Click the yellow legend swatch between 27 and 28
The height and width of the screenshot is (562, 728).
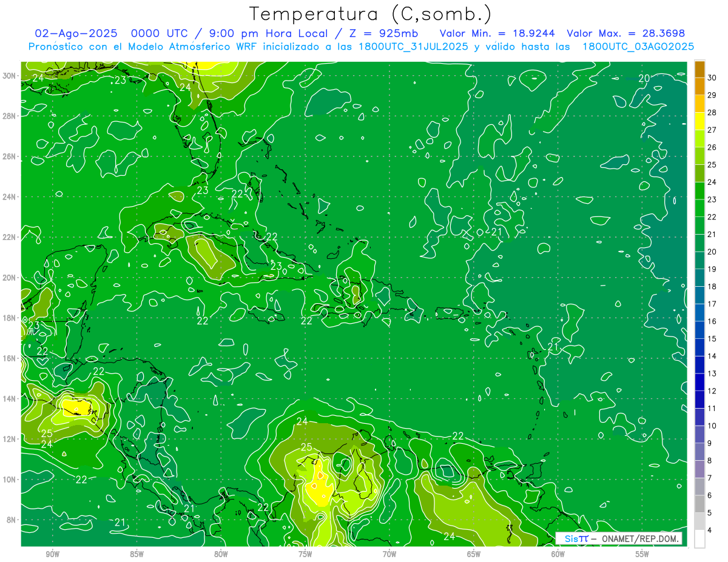click(700, 121)
